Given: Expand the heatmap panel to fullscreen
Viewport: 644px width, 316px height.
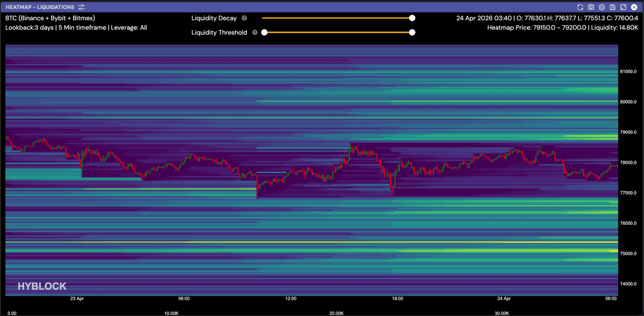Looking at the screenshot, I should tap(623, 7).
